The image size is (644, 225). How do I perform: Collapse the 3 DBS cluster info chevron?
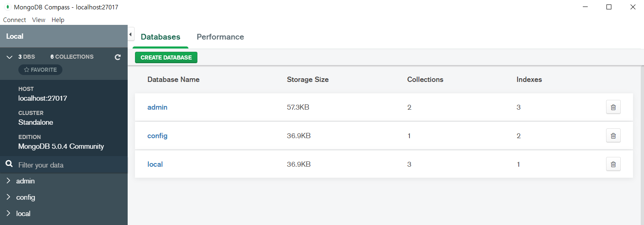tap(9, 57)
